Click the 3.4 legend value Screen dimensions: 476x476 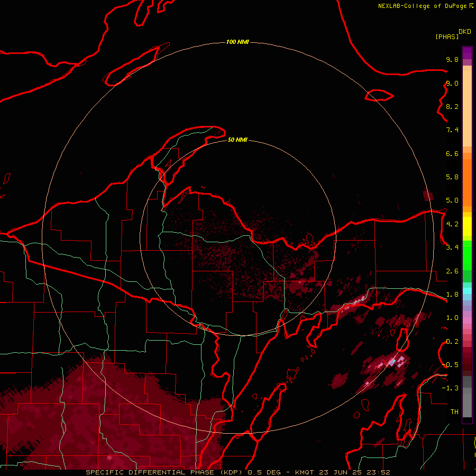point(452,248)
